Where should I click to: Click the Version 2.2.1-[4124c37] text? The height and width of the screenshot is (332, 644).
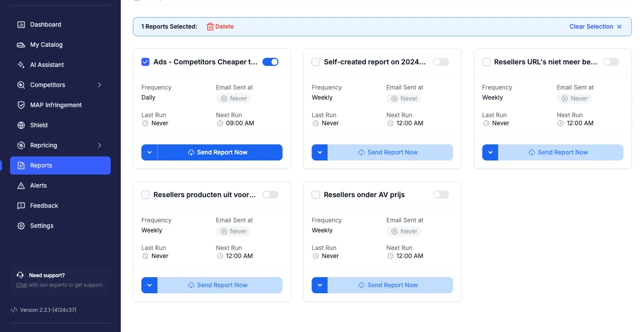[48, 310]
